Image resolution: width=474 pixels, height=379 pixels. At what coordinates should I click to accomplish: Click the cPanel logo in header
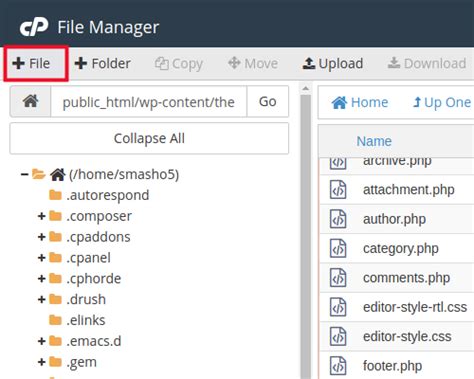point(34,27)
